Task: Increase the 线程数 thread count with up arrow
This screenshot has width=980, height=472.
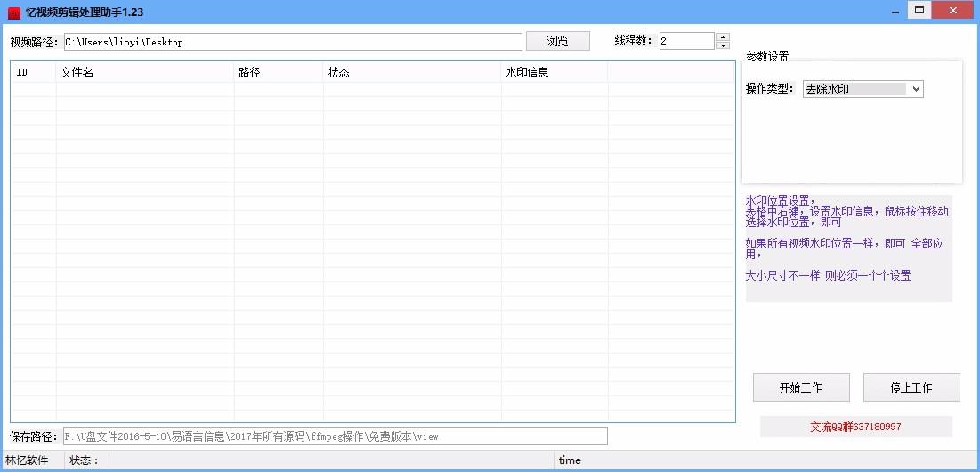Action: (723, 37)
